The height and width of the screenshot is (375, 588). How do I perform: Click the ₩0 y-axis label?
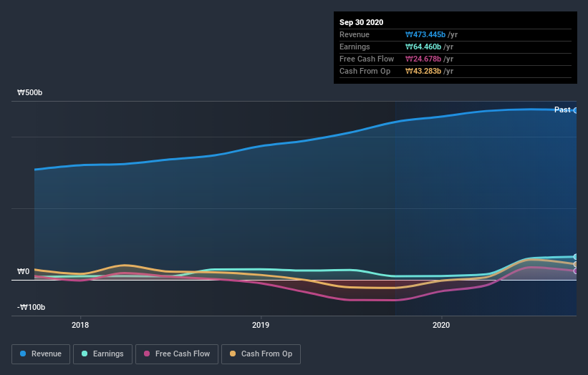23,271
